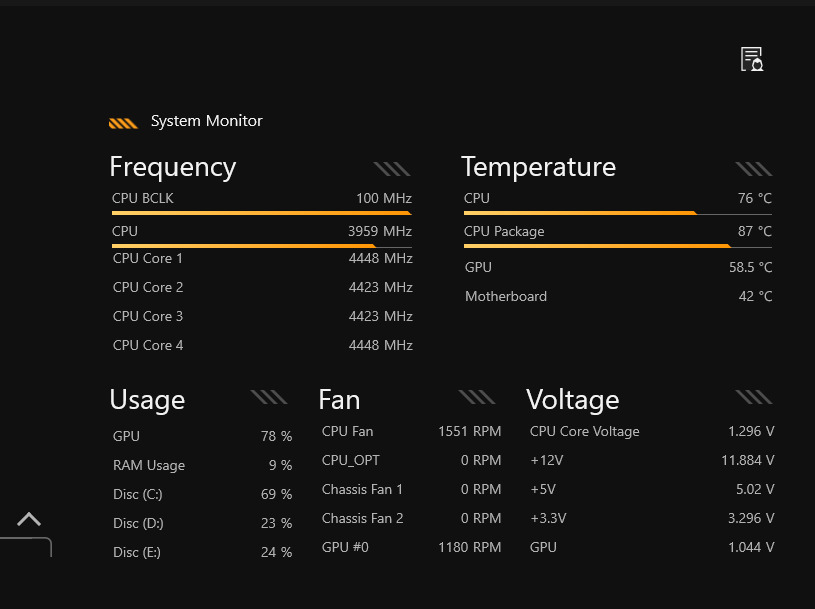
Task: Click the stripes icon next to Frequency heading
Action: pyautogui.click(x=391, y=169)
